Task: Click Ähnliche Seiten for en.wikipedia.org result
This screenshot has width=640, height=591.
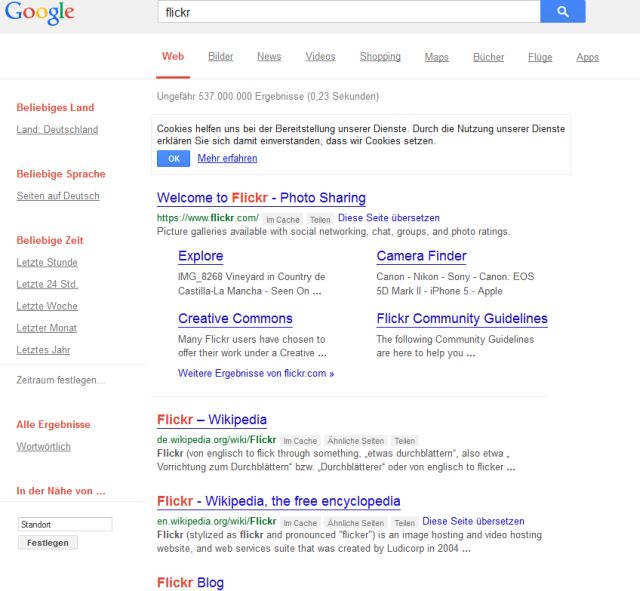Action: 356,523
